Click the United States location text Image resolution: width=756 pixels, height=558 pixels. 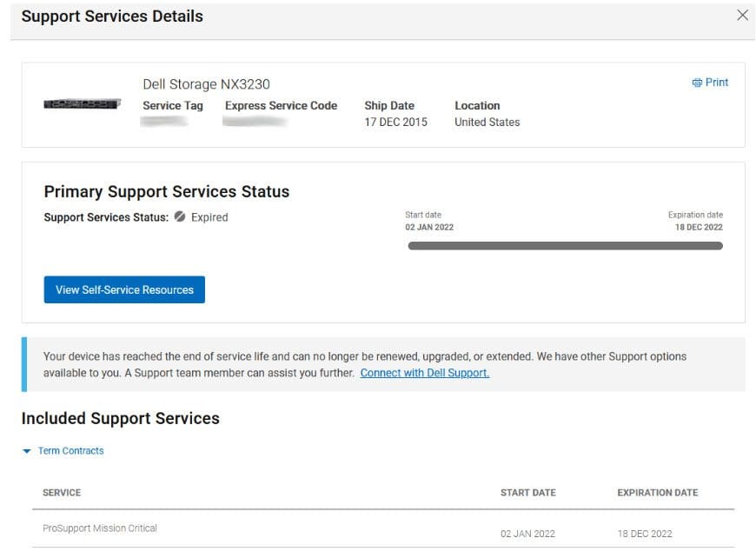(487, 123)
